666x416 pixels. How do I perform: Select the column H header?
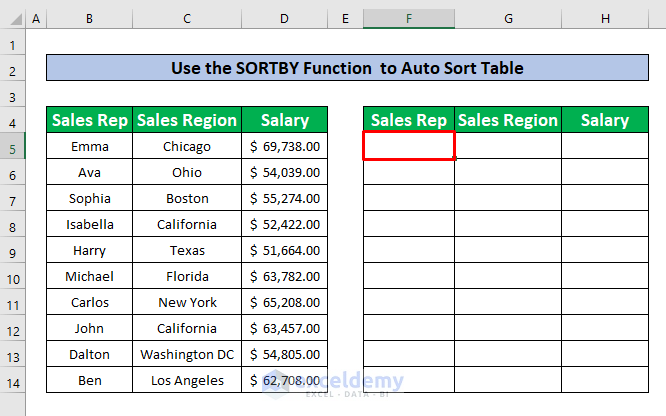click(604, 19)
